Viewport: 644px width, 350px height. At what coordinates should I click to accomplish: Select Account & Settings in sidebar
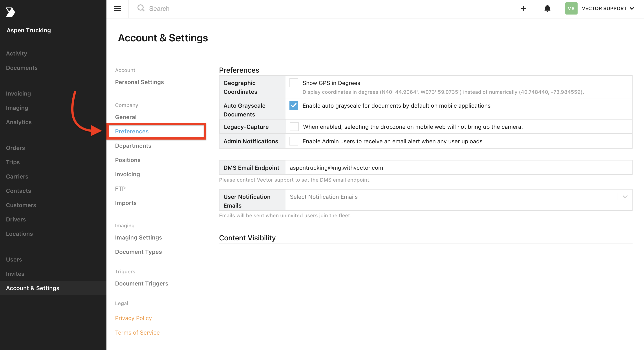(x=53, y=288)
